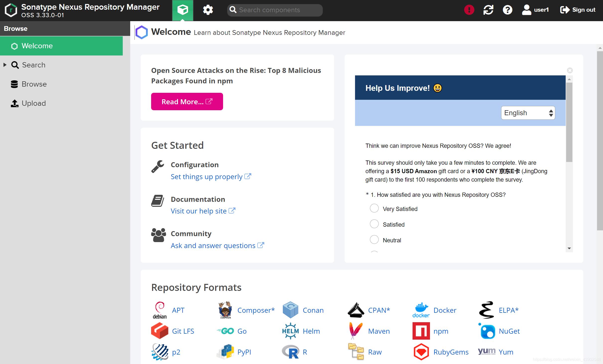Click the Upload sidebar icon
This screenshot has width=603, height=364.
[14, 103]
